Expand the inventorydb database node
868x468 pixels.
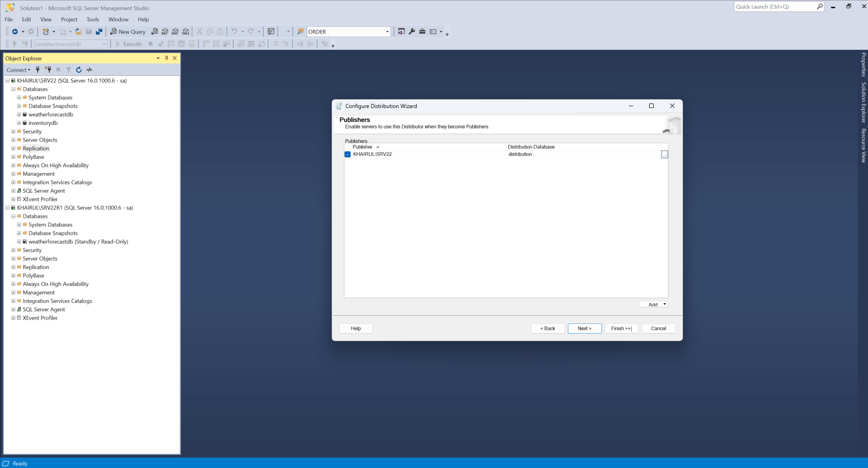(x=19, y=123)
